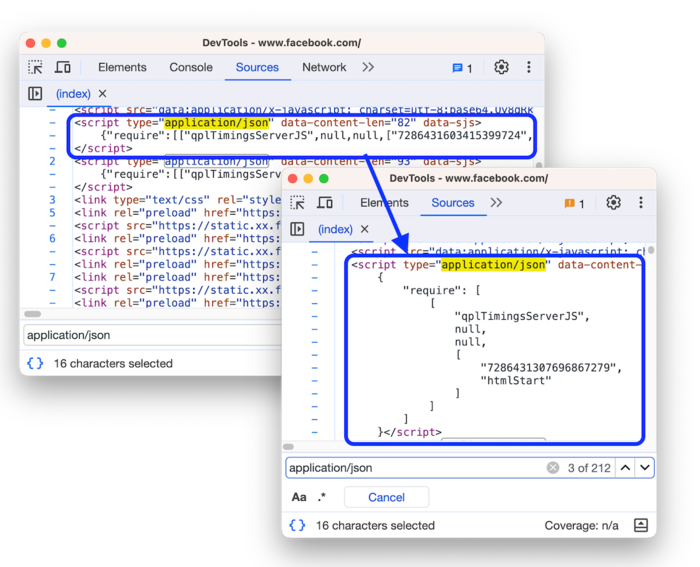The image size is (700, 567).
Task: Open Elements tab in back DevTools window
Action: click(x=122, y=67)
